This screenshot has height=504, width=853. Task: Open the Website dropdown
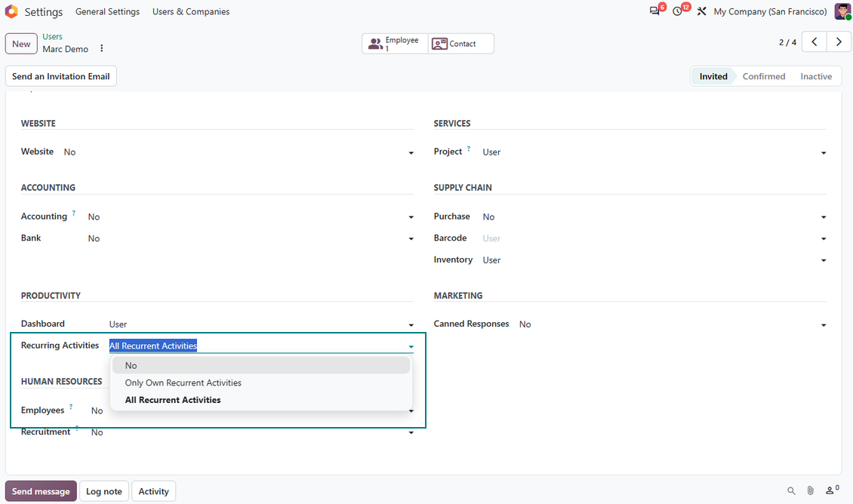tap(239, 152)
